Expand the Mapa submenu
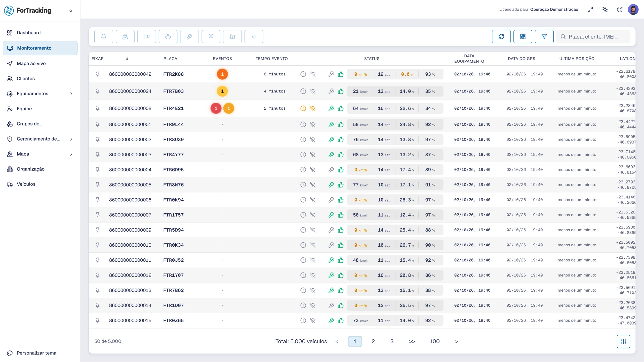Viewport: 644px width, 362px height. (x=71, y=154)
